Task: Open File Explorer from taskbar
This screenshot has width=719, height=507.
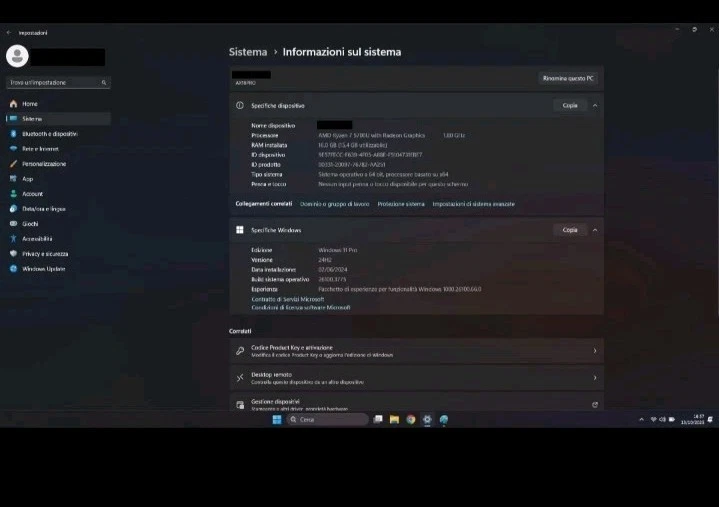Action: click(394, 419)
